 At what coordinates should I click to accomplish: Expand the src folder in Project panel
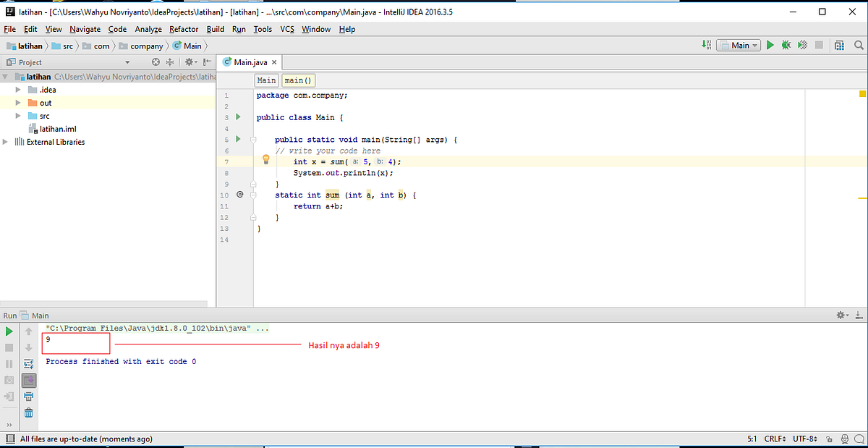[x=17, y=115]
